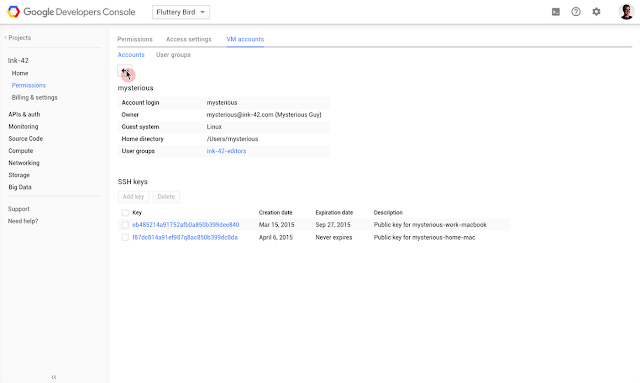
Task: Select Permissions in the sidebar
Action: [29, 85]
